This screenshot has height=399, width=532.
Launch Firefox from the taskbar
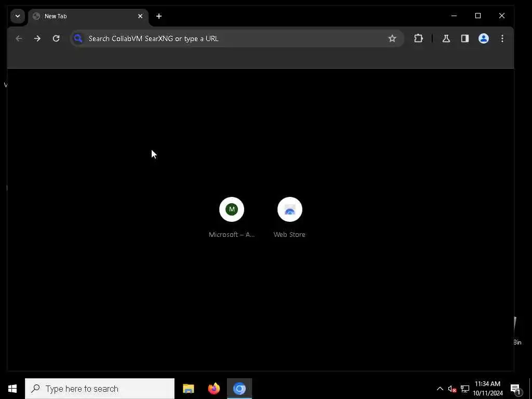(x=214, y=389)
